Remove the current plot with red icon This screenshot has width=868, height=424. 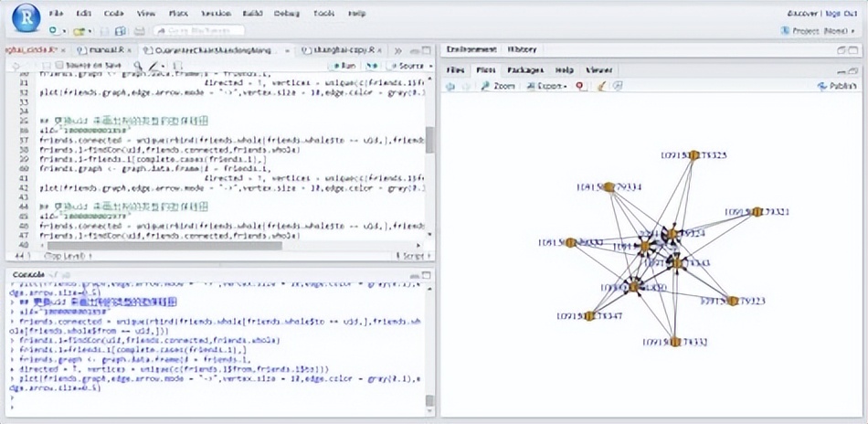[x=580, y=86]
